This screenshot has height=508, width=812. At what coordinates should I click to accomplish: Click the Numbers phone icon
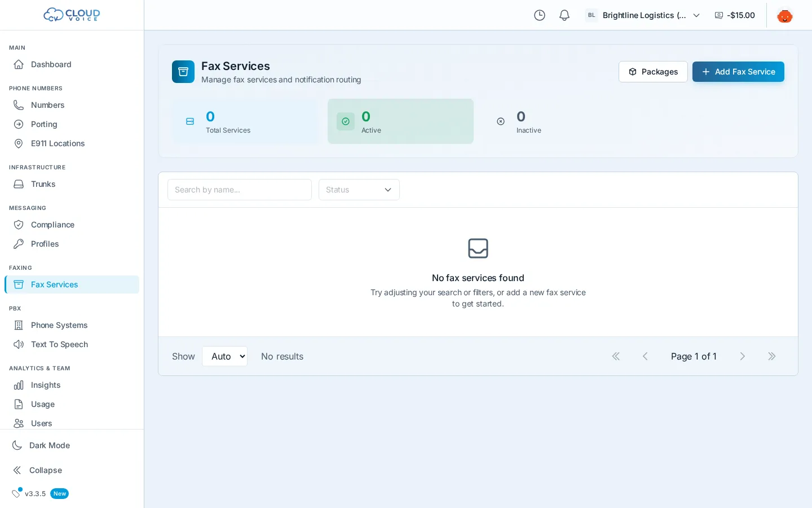[x=19, y=105]
